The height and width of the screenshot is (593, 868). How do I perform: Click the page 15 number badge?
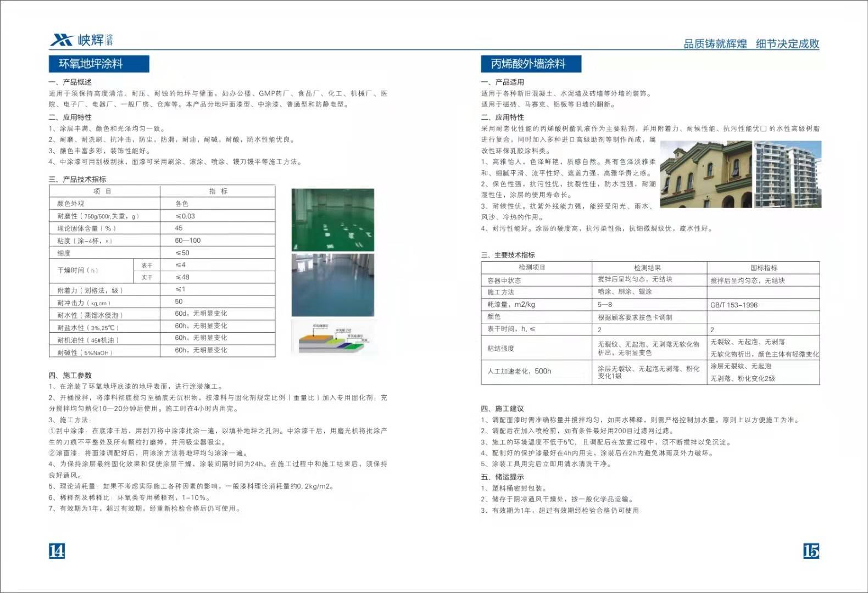[811, 550]
